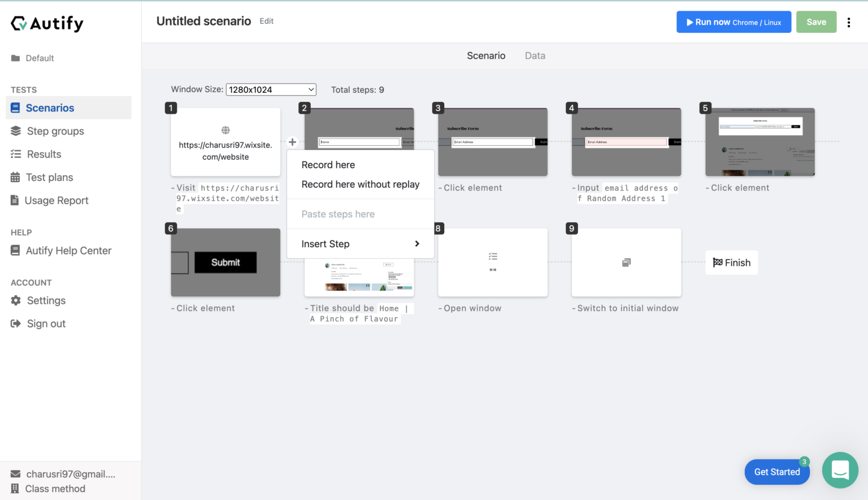
Task: Click the Settings gear in sidebar
Action: click(16, 300)
